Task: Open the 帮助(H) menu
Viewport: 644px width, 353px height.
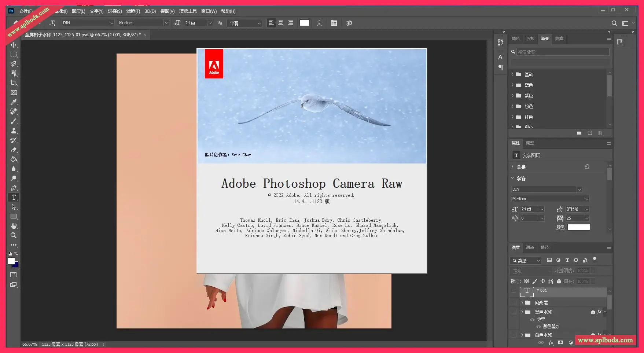Action: coord(228,11)
